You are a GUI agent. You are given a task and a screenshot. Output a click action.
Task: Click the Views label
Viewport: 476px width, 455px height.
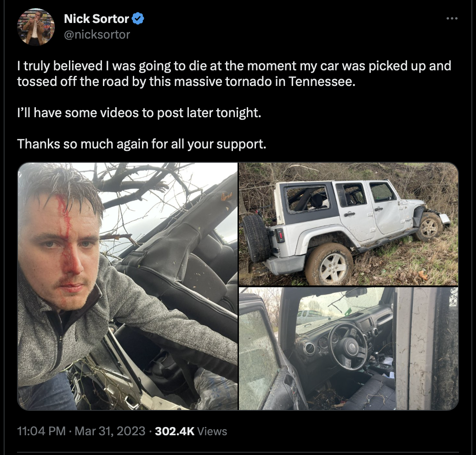pos(212,431)
